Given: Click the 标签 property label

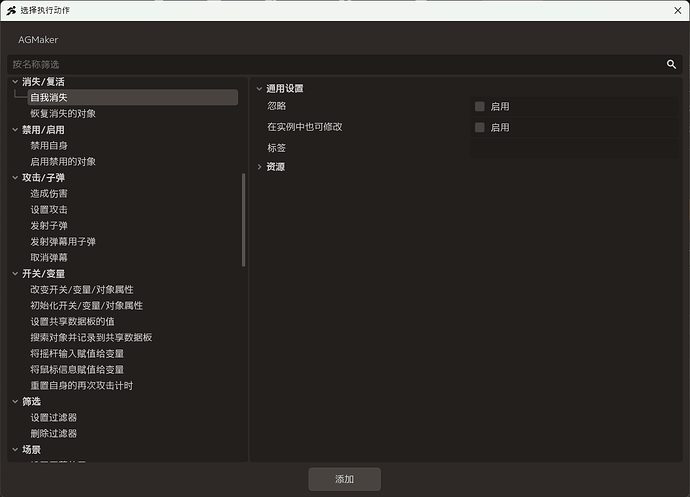Looking at the screenshot, I should pos(276,148).
